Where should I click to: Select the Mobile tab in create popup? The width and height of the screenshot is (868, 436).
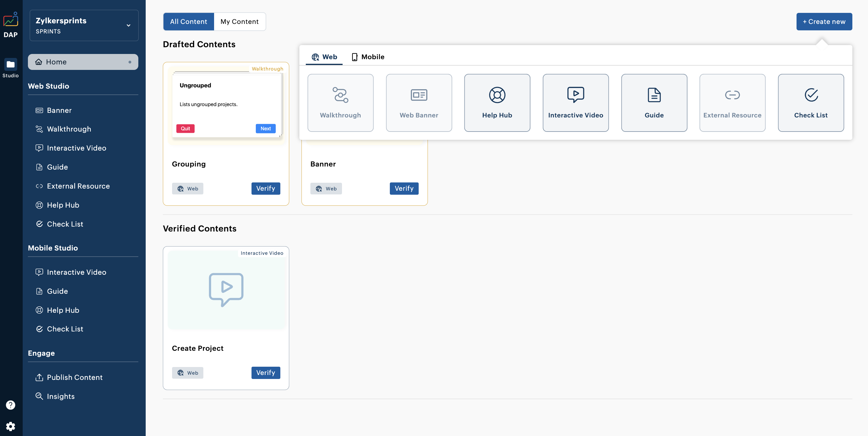tap(368, 57)
